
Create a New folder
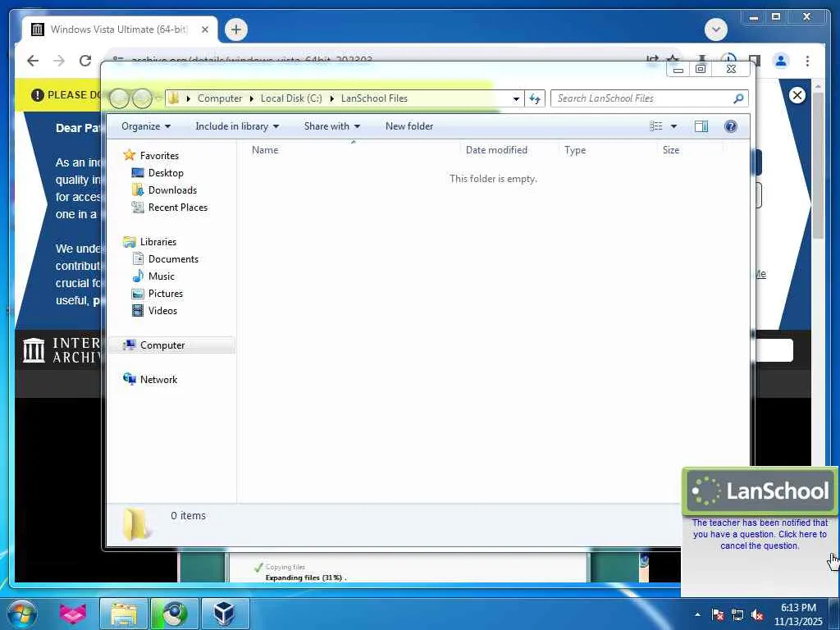point(409,126)
